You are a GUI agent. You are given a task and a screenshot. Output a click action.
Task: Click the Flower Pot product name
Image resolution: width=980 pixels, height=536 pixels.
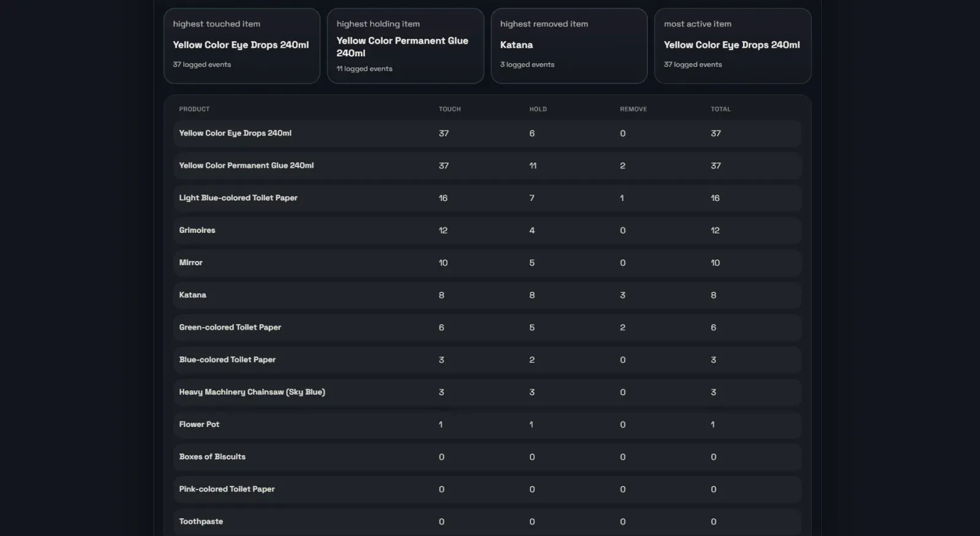coord(199,424)
